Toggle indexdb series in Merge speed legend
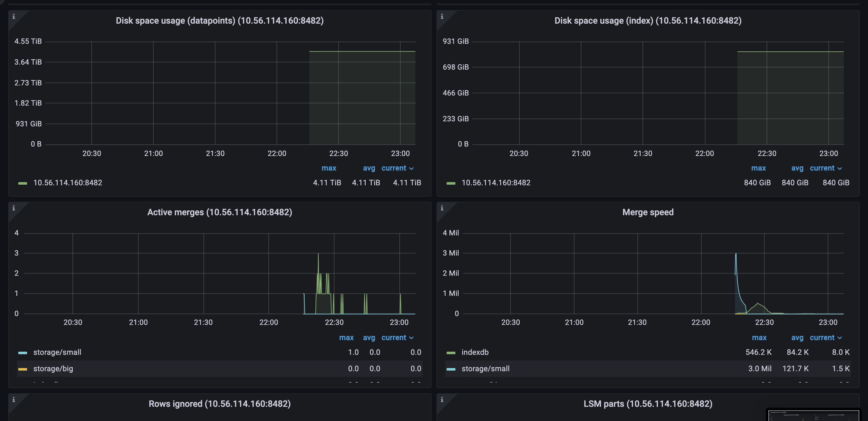The width and height of the screenshot is (868, 421). [x=475, y=352]
